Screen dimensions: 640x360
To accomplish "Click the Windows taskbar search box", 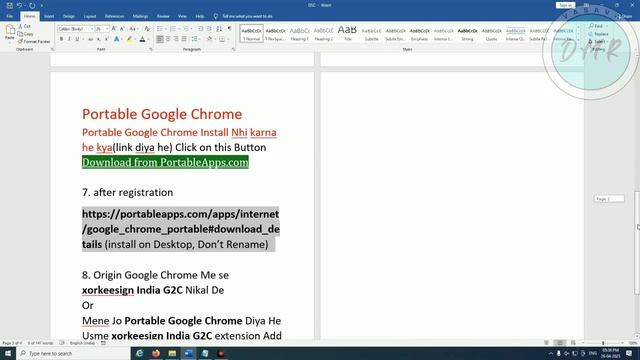I will 73,353.
